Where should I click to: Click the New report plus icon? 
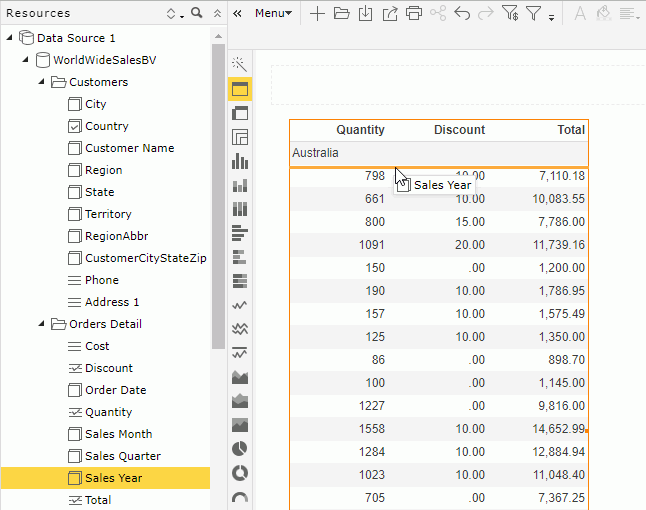click(x=317, y=14)
